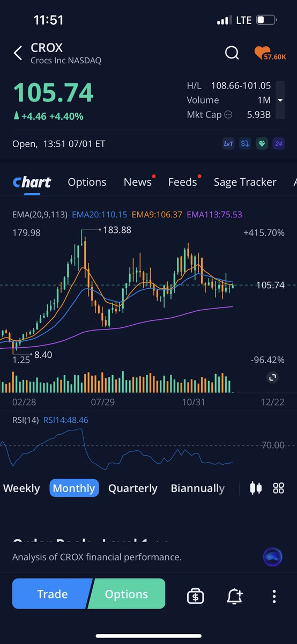
Task: Go back with the left arrow
Action: 18,53
